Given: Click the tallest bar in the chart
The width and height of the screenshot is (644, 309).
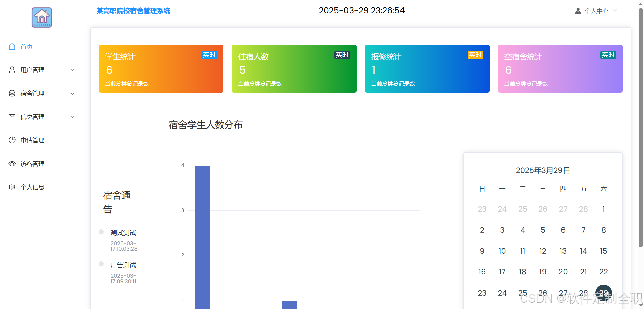Looking at the screenshot, I should click(x=202, y=237).
